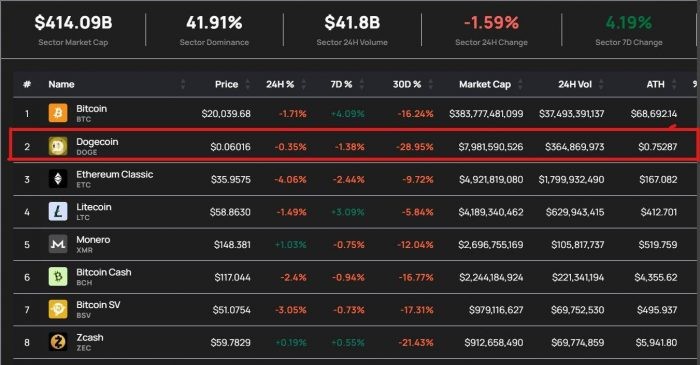
Task: Click the Bitcoin orange coin icon
Action: 58,113
